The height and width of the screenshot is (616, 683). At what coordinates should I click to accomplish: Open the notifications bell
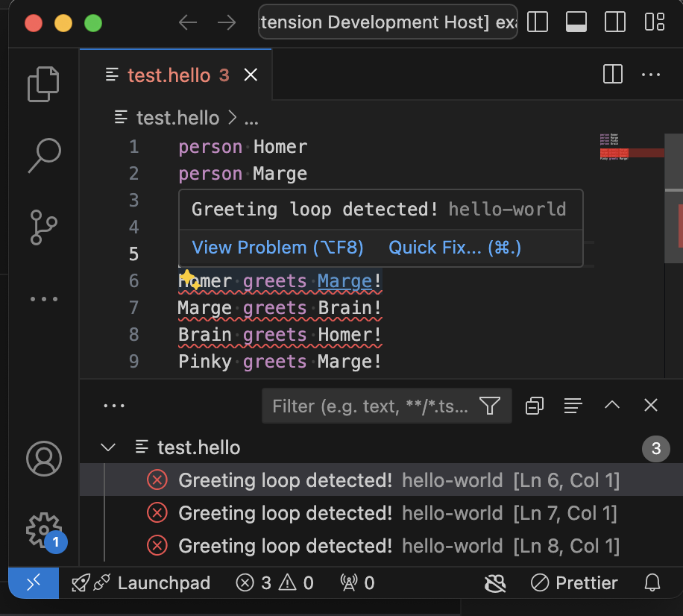pos(652,582)
